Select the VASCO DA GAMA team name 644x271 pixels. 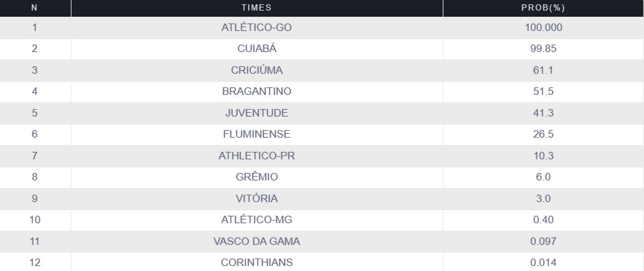point(256,241)
